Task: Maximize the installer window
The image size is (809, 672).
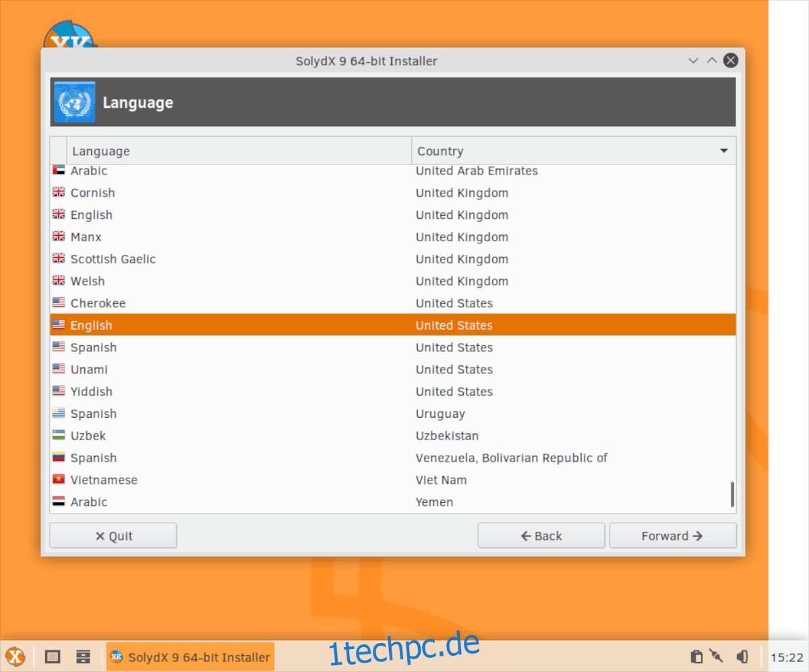Action: pyautogui.click(x=712, y=61)
